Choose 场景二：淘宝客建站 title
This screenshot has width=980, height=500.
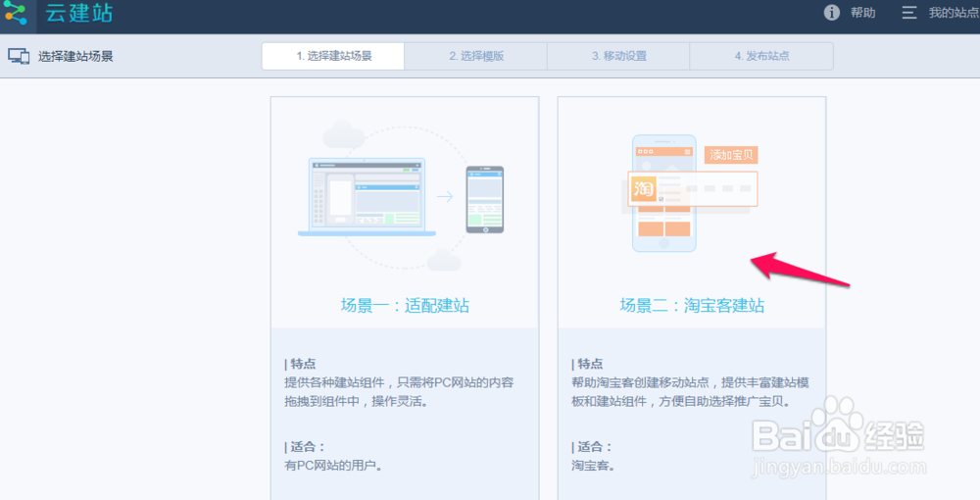692,306
